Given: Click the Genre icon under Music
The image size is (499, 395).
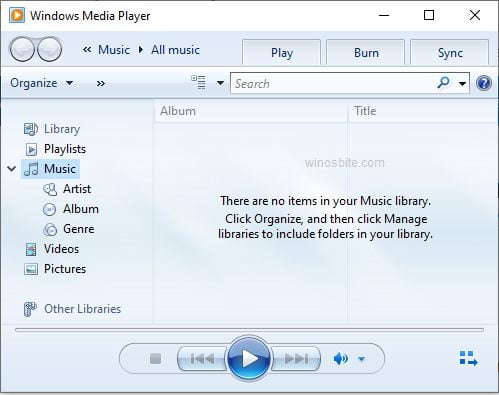Looking at the screenshot, I should tap(50, 229).
